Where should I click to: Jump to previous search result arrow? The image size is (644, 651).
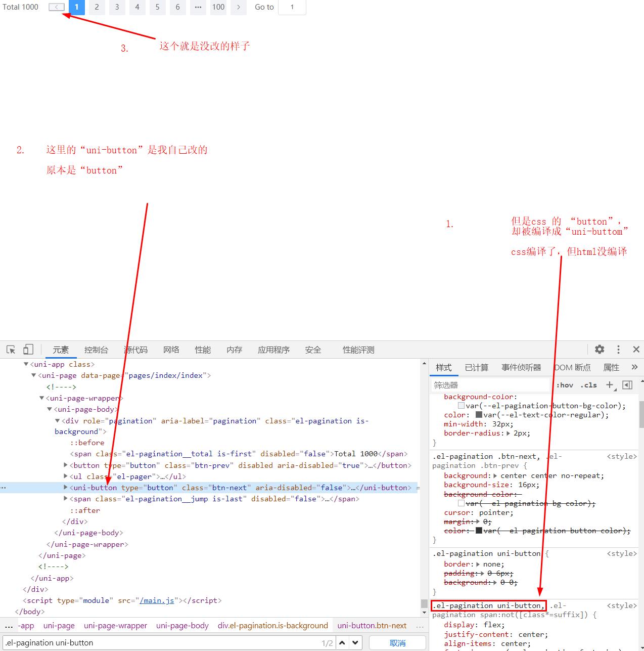pyautogui.click(x=342, y=643)
